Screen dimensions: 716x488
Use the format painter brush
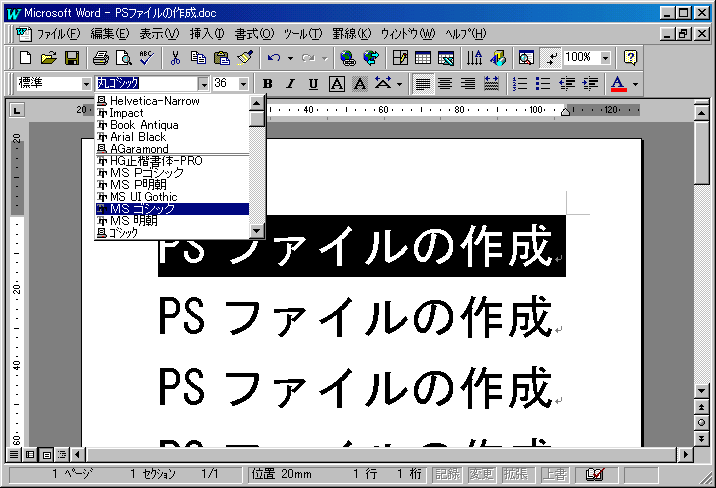pos(245,58)
